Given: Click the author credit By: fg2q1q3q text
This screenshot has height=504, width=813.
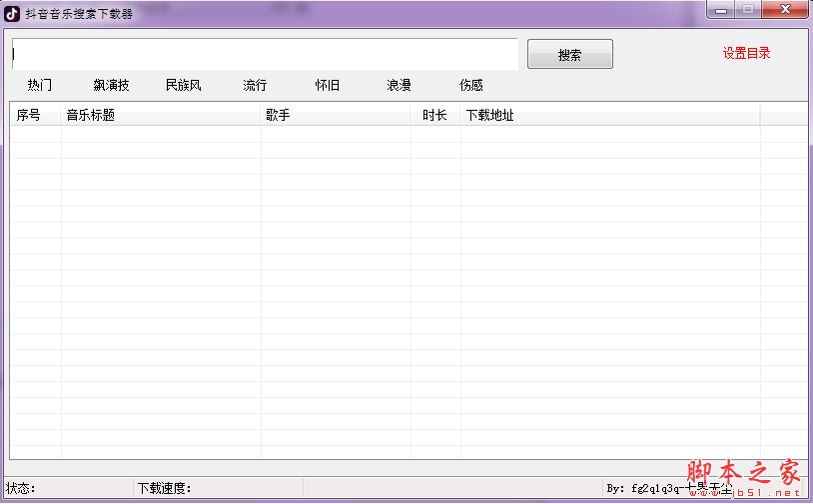Looking at the screenshot, I should click(669, 488).
